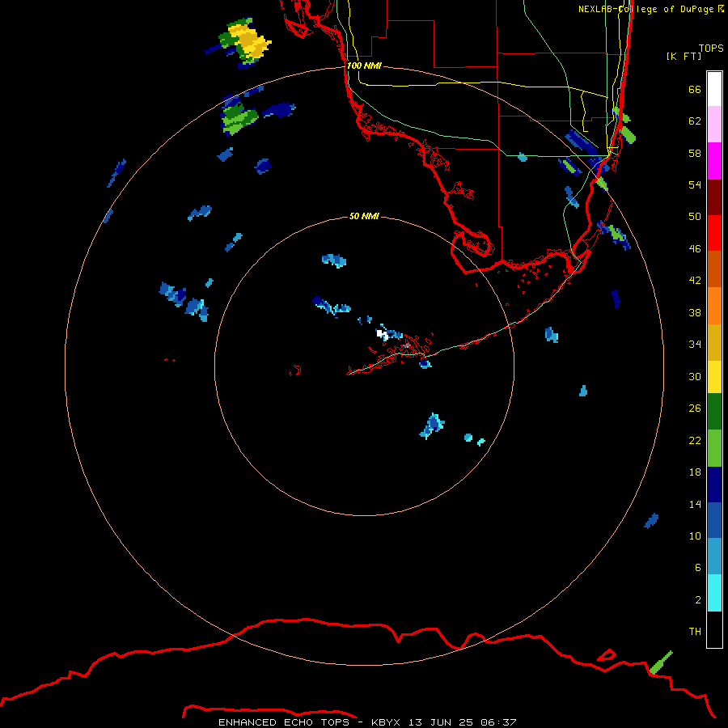Click the light blue legend color band
The height and width of the screenshot is (728, 728).
tap(714, 557)
